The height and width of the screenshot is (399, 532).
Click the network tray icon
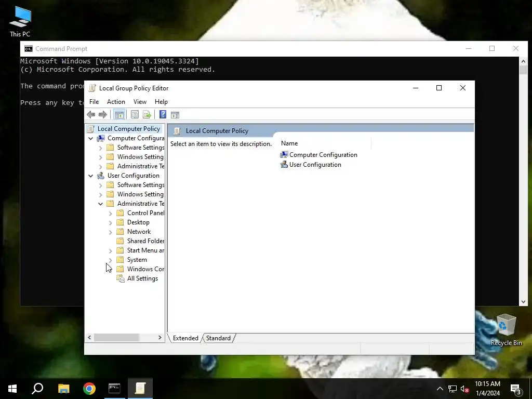tap(453, 389)
